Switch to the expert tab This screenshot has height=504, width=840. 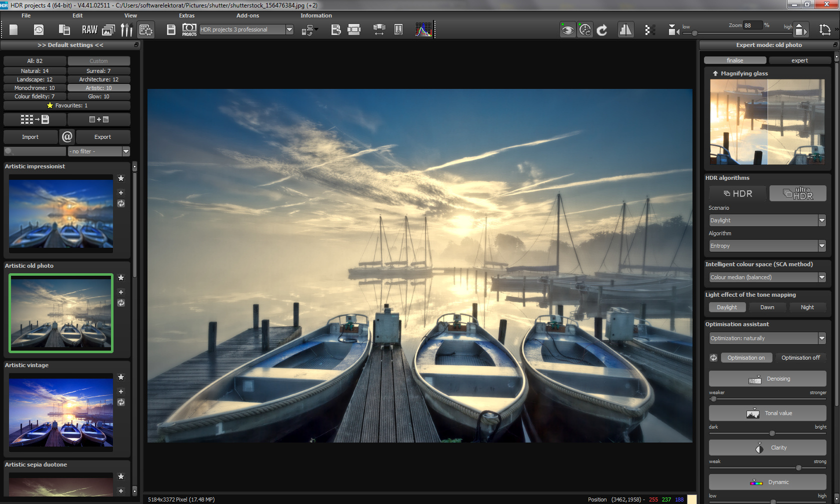click(799, 60)
